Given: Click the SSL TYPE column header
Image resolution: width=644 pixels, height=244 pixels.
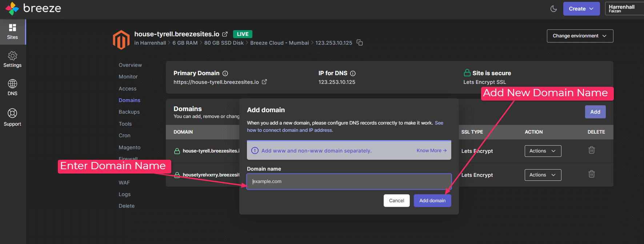Looking at the screenshot, I should click(x=472, y=132).
